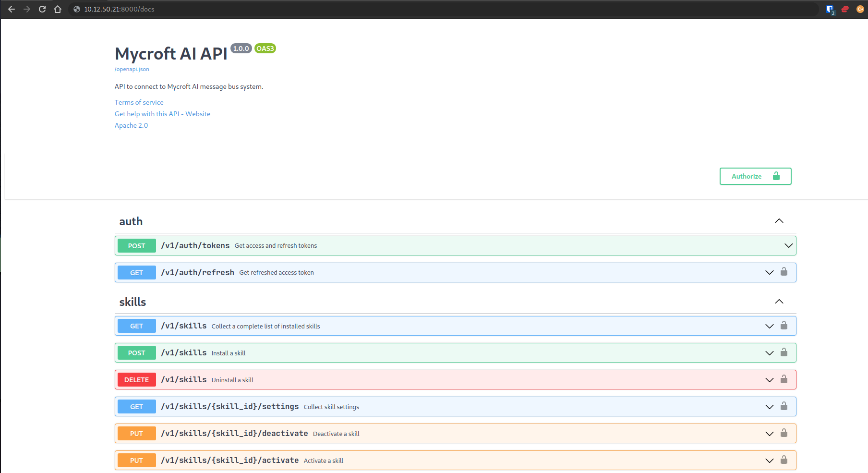This screenshot has height=473, width=868.
Task: Open the red striped extension icon
Action: click(845, 9)
